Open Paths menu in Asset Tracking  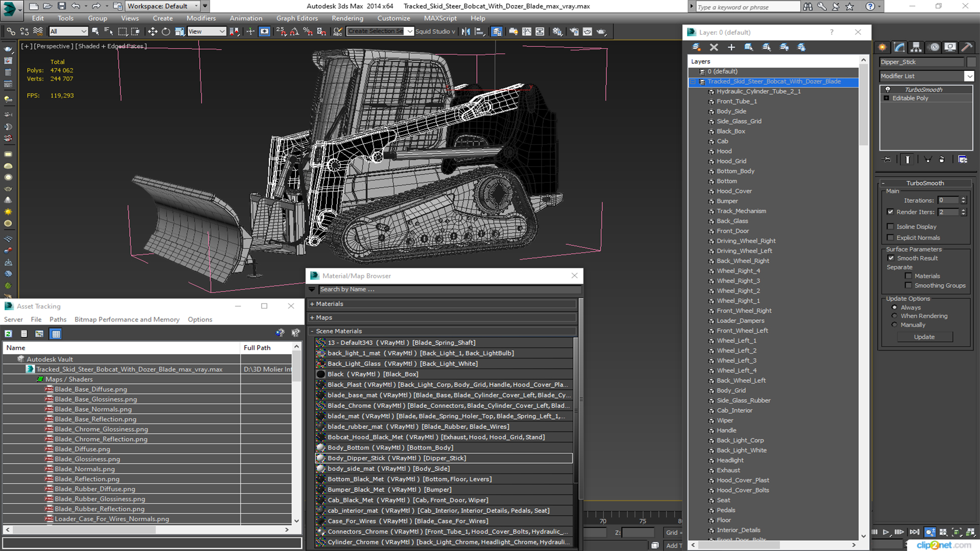click(58, 319)
